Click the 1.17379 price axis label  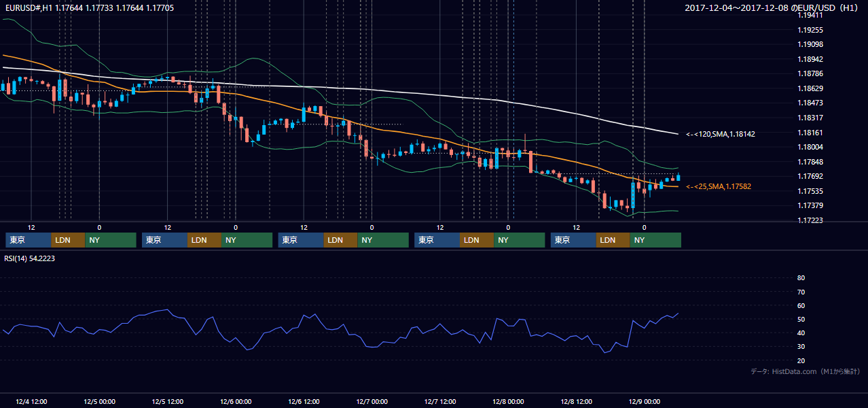(810, 205)
